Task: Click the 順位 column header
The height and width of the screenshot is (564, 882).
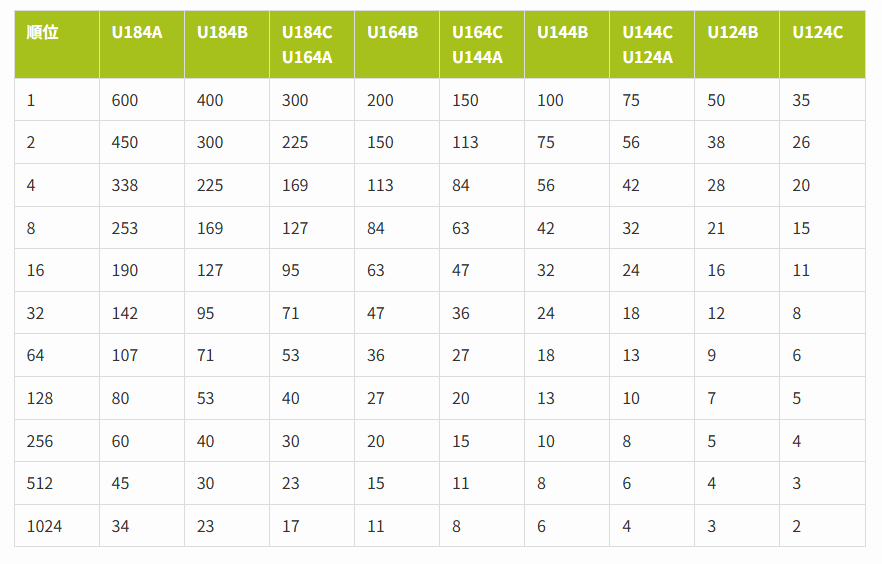Action: pos(43,33)
